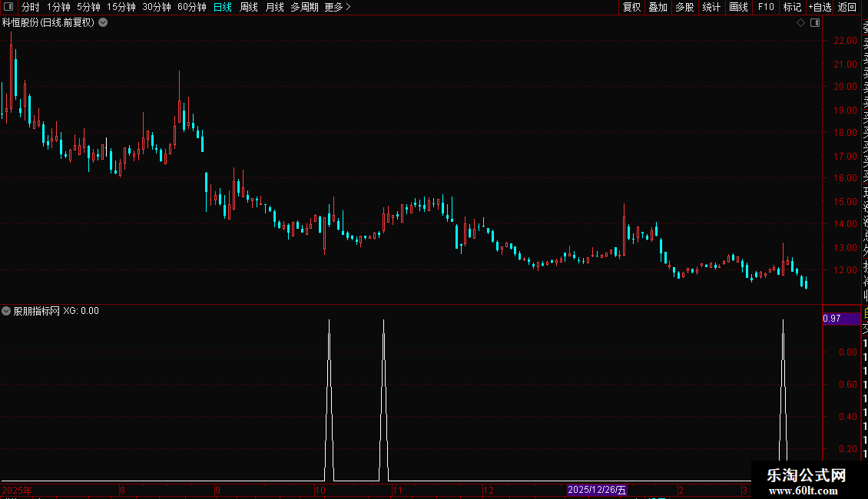
Task: Click the 股朋指标网 XG: 0.00 label
Action: pyautogui.click(x=56, y=311)
